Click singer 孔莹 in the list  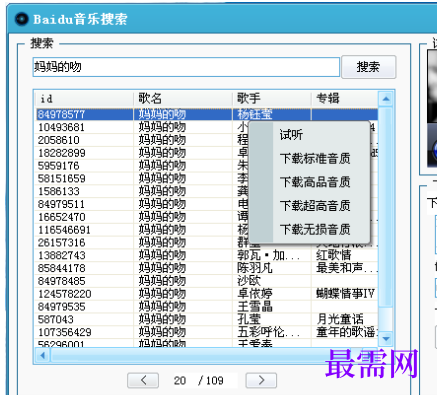(x=249, y=319)
